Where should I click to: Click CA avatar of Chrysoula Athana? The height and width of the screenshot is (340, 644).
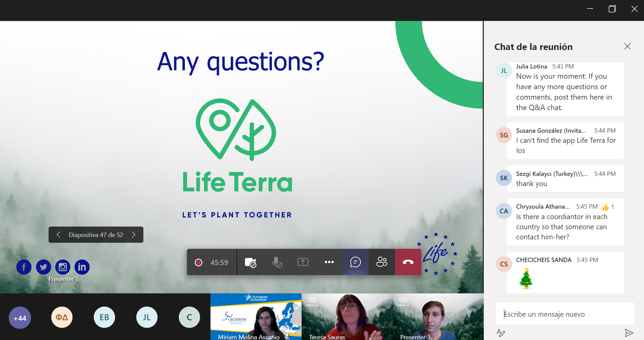pyautogui.click(x=504, y=211)
